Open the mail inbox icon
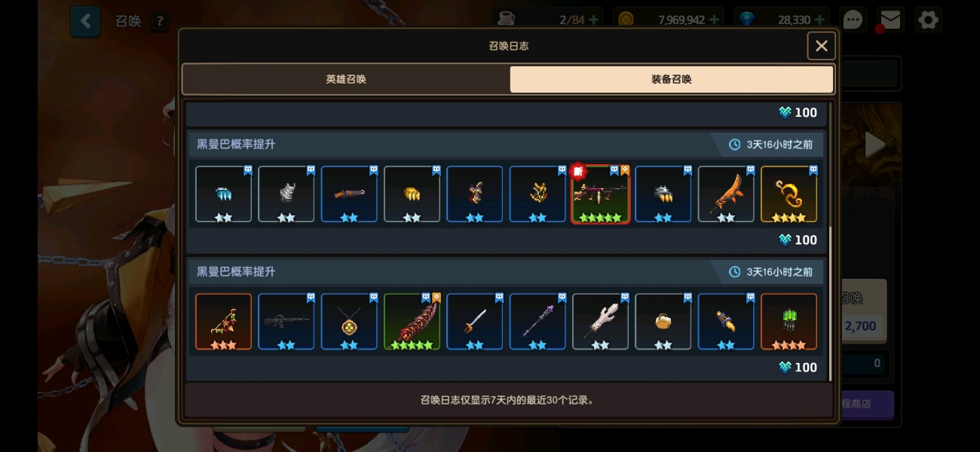Viewport: 980px width, 452px height. pos(890,20)
